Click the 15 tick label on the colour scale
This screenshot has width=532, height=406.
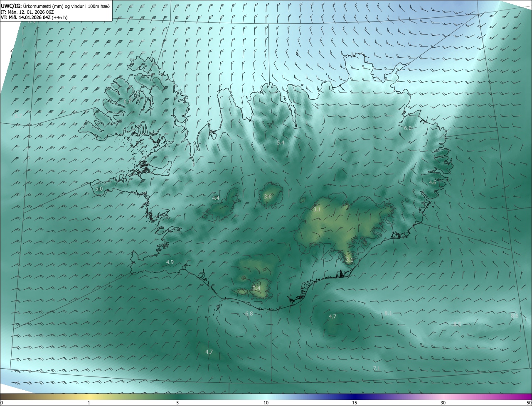pos(355,403)
